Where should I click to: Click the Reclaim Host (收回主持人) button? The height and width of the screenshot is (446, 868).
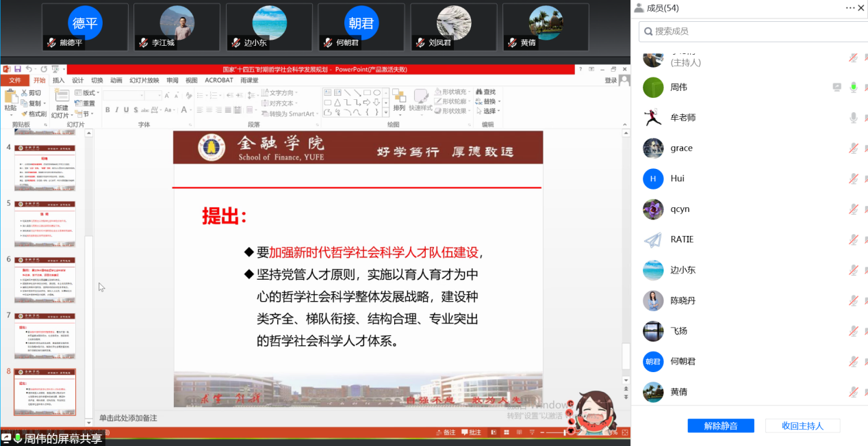coord(802,425)
